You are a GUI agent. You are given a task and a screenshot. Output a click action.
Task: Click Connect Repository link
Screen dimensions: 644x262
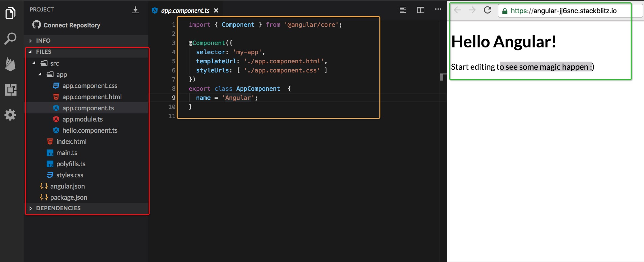pyautogui.click(x=72, y=25)
